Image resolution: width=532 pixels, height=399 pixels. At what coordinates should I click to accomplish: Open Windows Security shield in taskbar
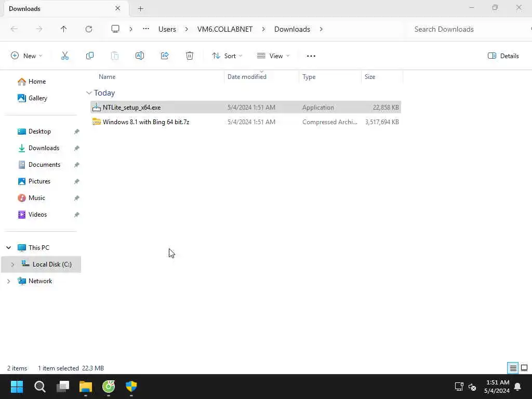coord(131,387)
